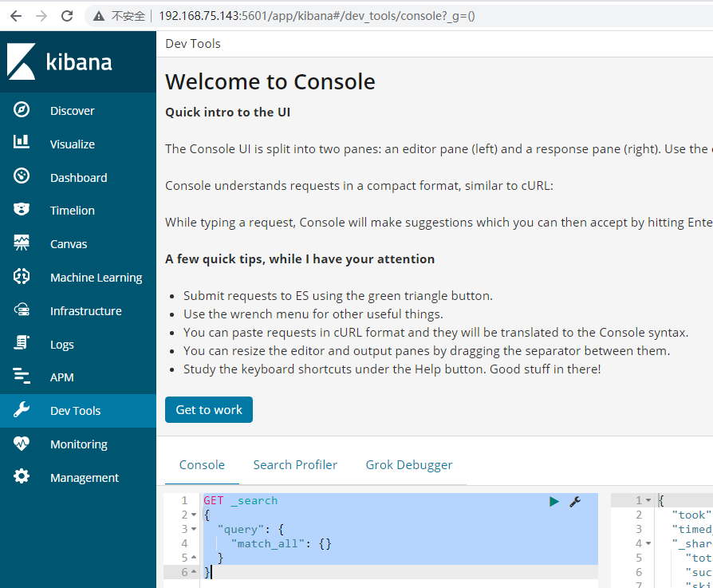Image resolution: width=713 pixels, height=588 pixels.
Task: Click the "match_all": {} line in editor
Action: coord(281,543)
